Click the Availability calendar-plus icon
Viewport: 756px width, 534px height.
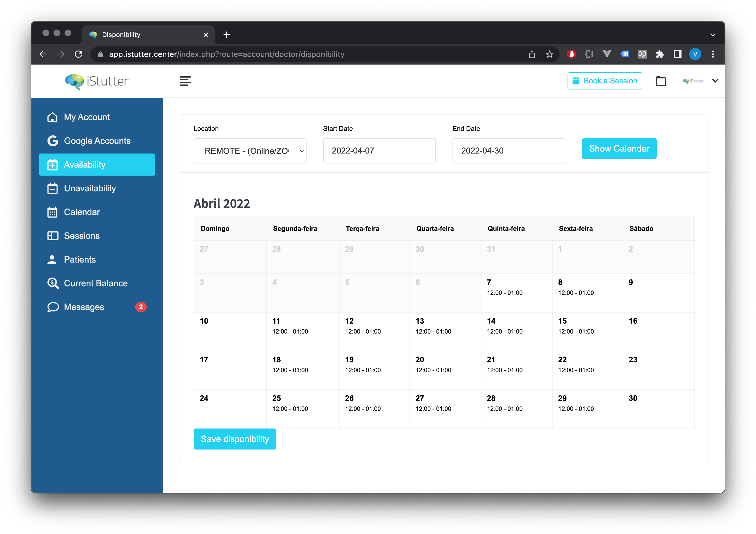[52, 164]
